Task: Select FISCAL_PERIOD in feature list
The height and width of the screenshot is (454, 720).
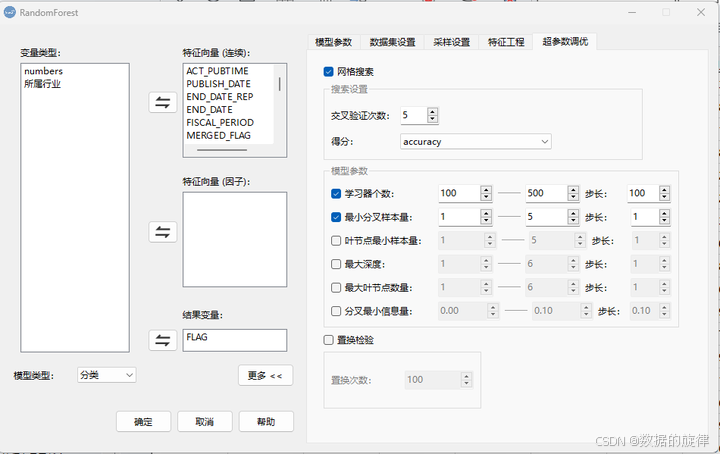Action: click(x=220, y=123)
